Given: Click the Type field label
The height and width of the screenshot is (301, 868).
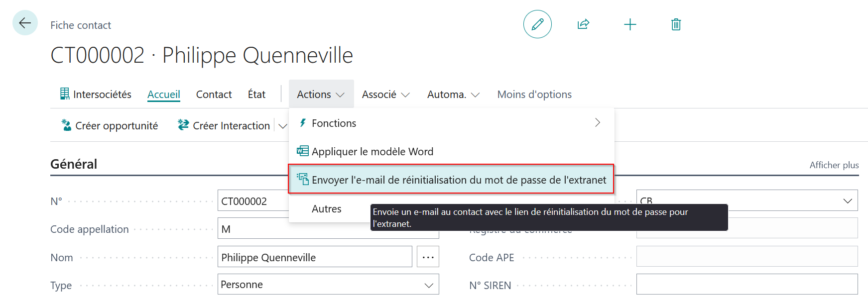Looking at the screenshot, I should click(x=61, y=285).
